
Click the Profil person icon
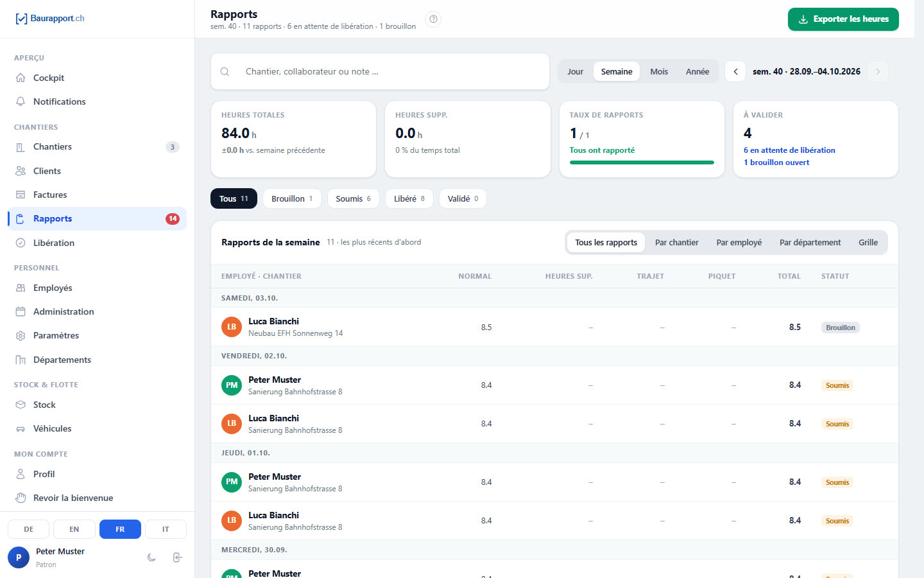[x=21, y=474]
